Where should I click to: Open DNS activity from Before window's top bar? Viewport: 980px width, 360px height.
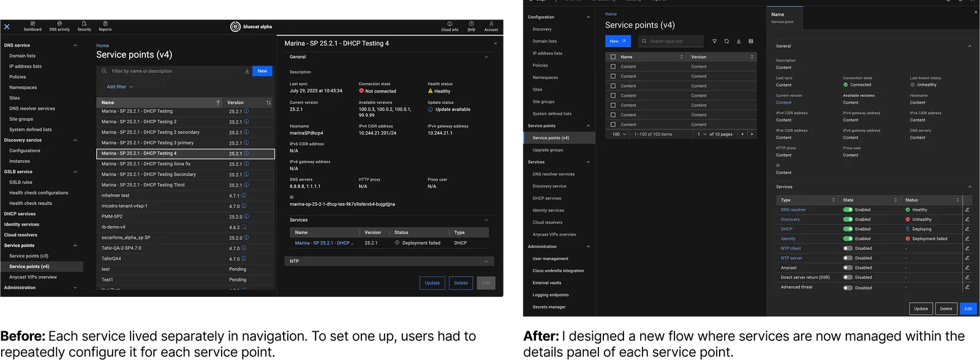59,26
